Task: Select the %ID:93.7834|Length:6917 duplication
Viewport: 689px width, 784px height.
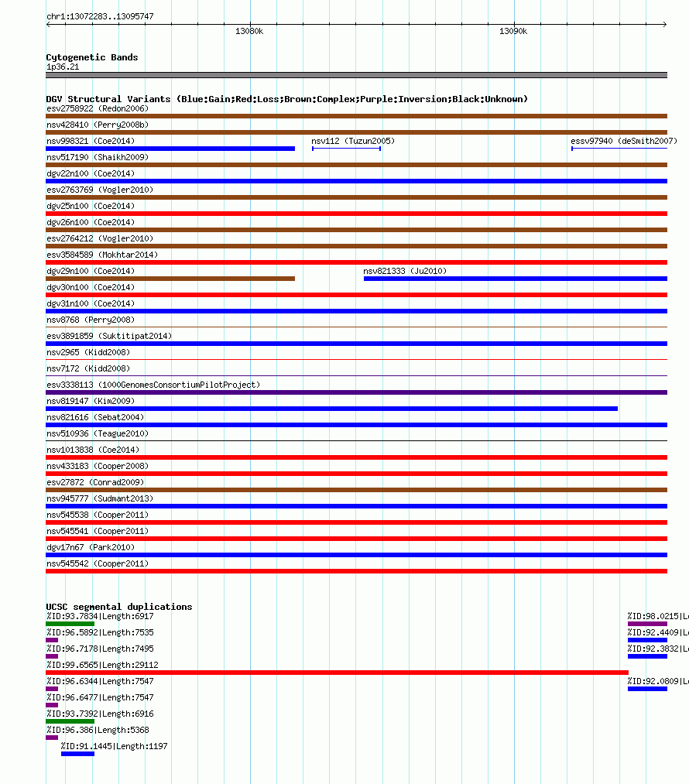Action: [100, 617]
